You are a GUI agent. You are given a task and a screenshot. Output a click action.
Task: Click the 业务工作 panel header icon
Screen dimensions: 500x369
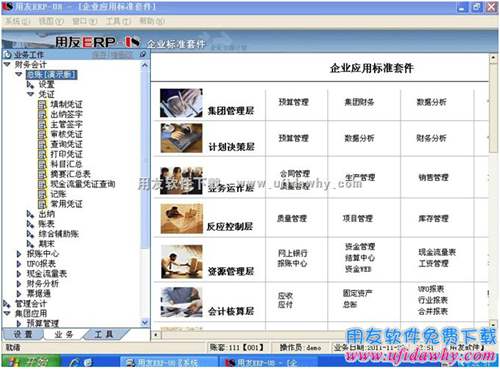coord(7,54)
